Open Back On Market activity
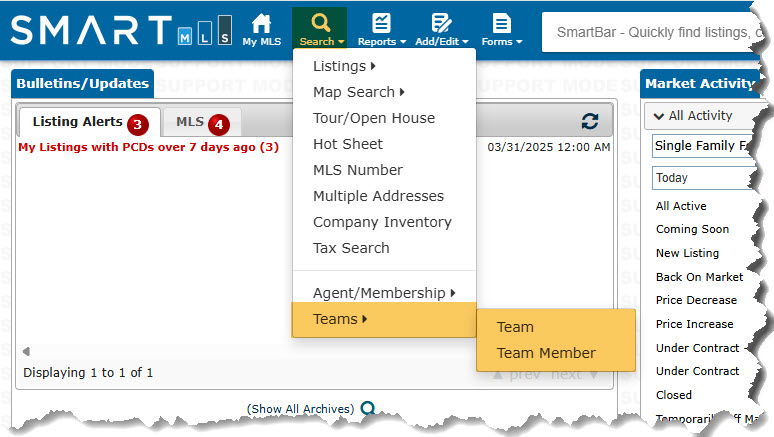This screenshot has height=437, width=774. (x=699, y=277)
